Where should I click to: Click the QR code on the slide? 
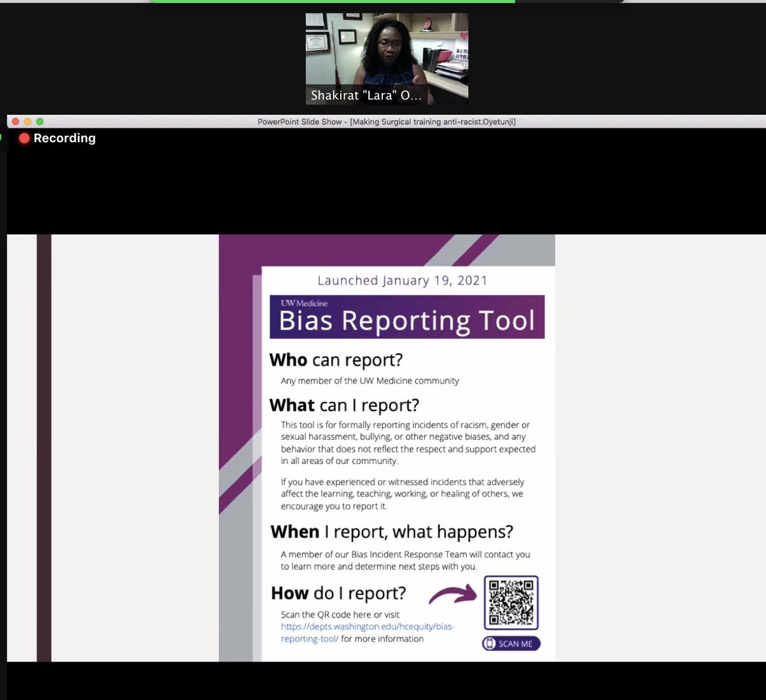click(x=511, y=602)
